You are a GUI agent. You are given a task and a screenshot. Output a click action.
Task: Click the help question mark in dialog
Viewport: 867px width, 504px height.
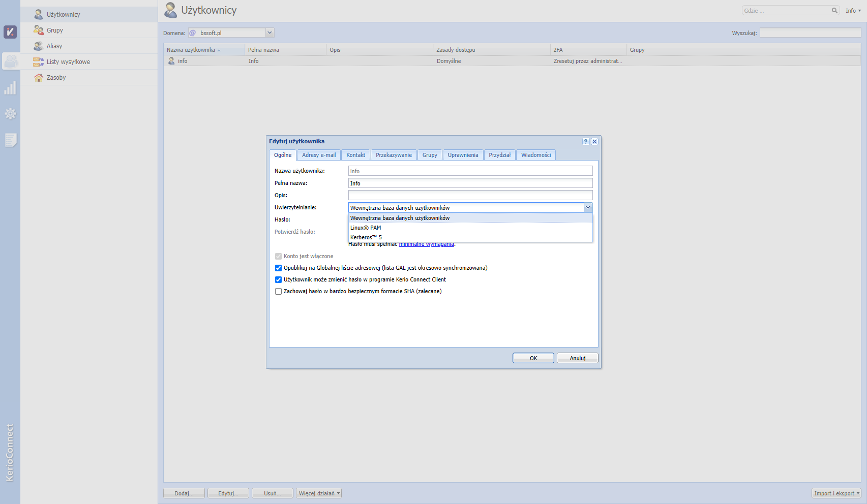(585, 142)
